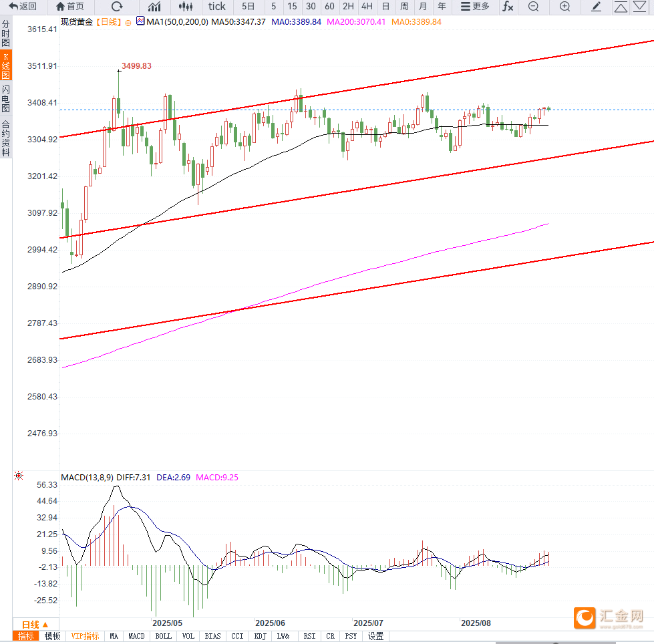Select the 30-minute period
The image size is (654, 644).
[x=311, y=6]
